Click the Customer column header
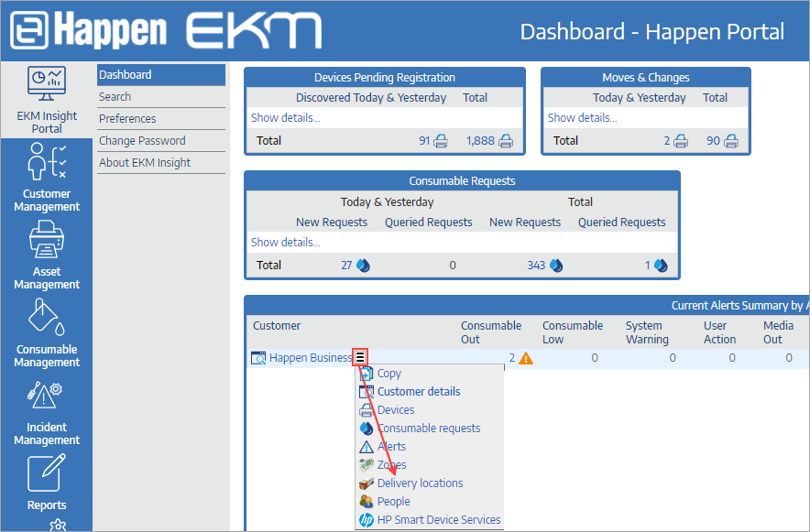The width and height of the screenshot is (810, 532). 277,326
